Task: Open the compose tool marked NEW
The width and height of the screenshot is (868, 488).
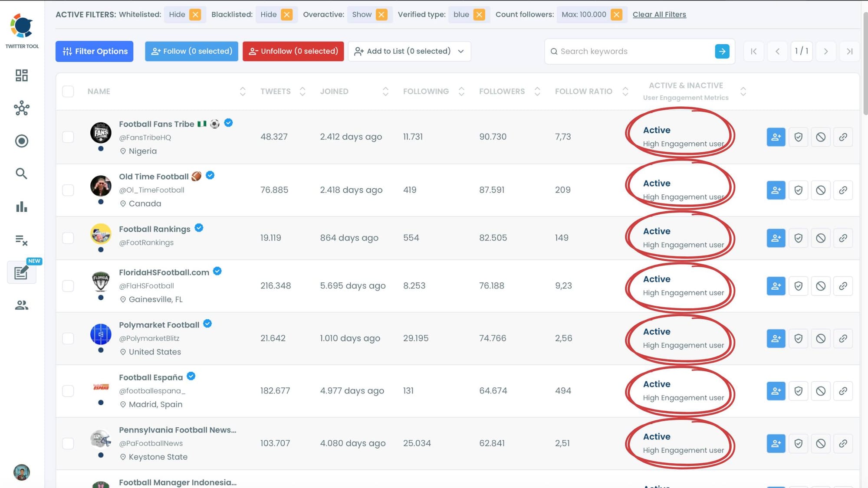Action: coord(21,272)
